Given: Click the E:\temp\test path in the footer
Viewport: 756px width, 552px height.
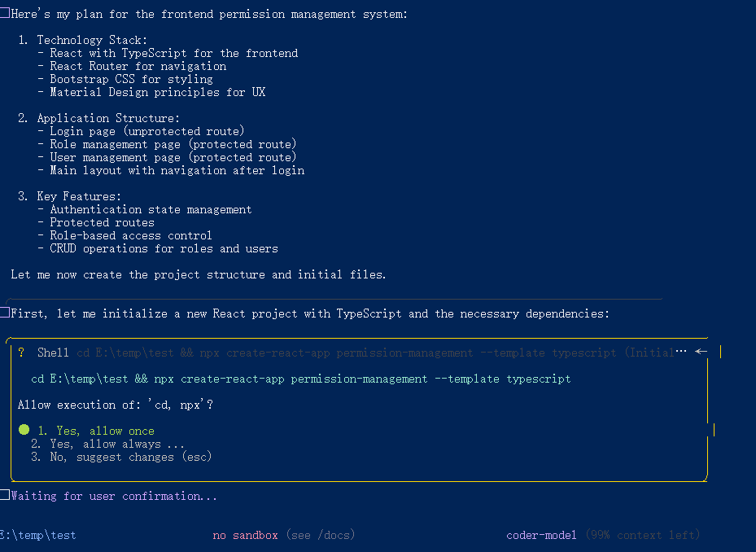Looking at the screenshot, I should click(x=38, y=535).
